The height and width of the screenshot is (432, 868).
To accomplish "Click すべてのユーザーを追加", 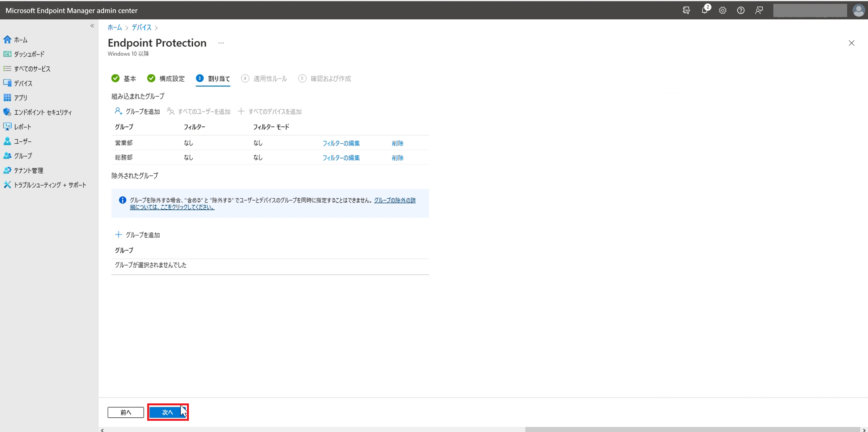I will pyautogui.click(x=199, y=112).
